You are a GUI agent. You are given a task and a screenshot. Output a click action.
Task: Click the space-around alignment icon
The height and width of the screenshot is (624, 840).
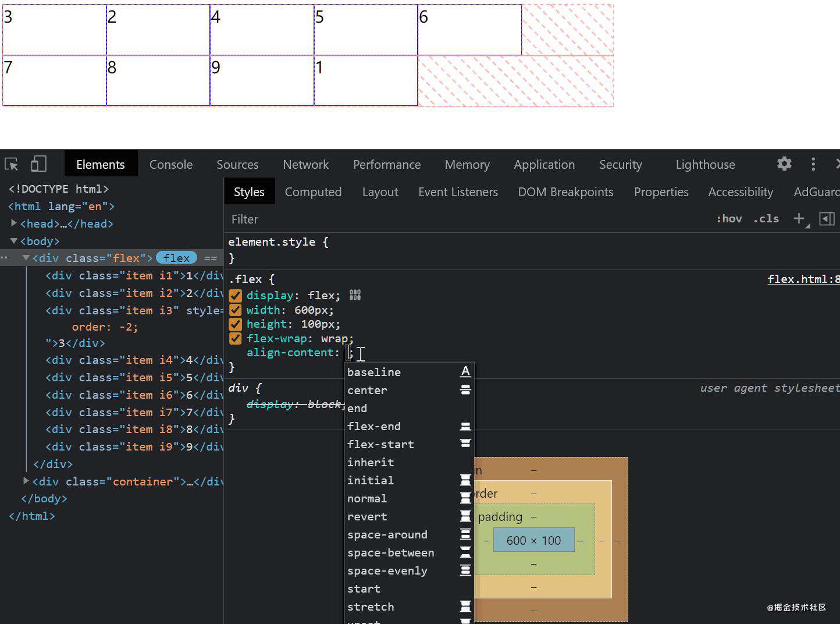[x=465, y=534]
